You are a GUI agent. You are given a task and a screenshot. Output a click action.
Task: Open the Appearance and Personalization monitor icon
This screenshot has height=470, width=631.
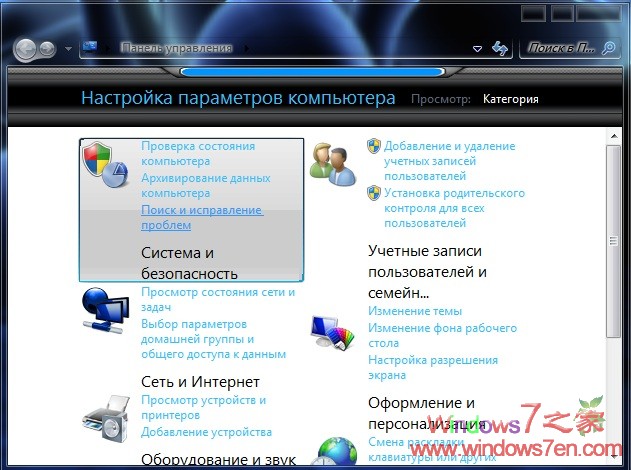click(333, 332)
